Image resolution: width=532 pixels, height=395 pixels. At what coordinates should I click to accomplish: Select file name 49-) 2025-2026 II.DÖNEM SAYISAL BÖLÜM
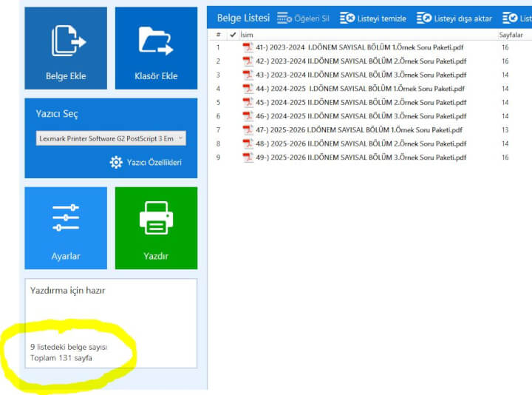pyautogui.click(x=361, y=158)
